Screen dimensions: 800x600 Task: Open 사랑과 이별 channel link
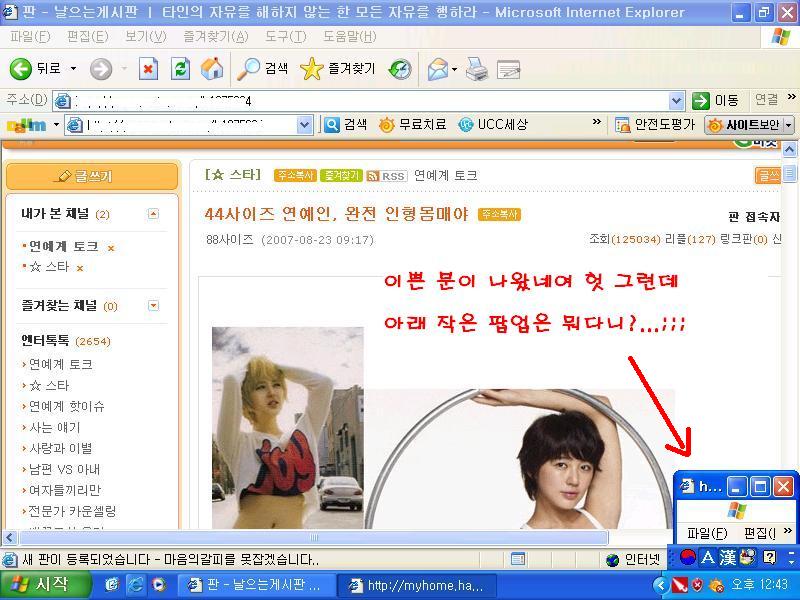(x=61, y=448)
